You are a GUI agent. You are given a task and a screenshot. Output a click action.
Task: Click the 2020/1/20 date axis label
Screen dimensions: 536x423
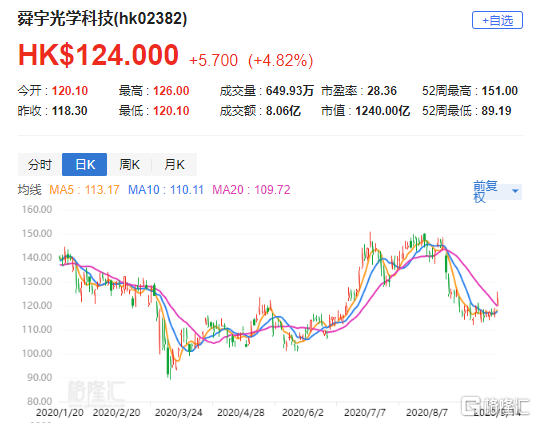point(60,413)
